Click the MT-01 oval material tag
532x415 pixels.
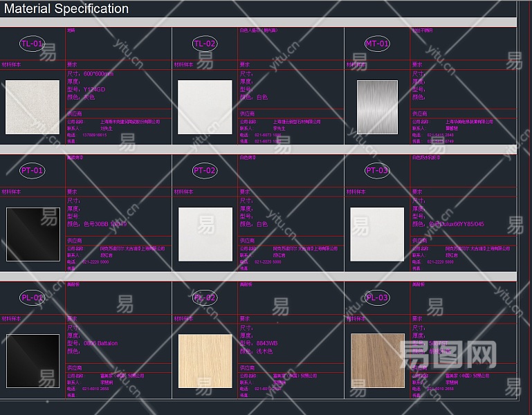(x=377, y=44)
